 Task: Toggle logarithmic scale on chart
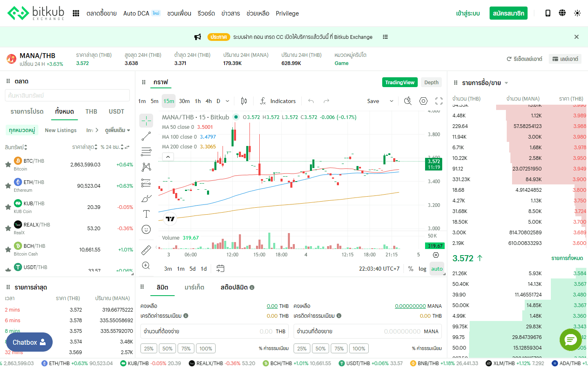(422, 269)
